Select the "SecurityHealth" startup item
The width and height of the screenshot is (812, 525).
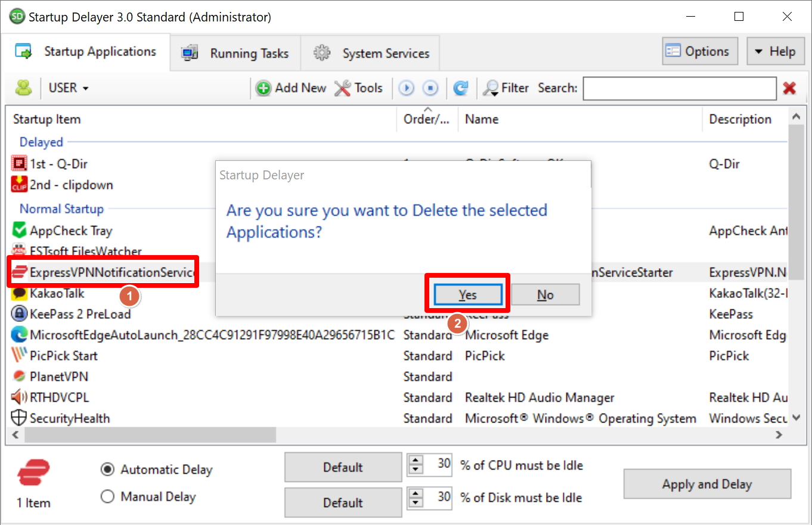[70, 418]
